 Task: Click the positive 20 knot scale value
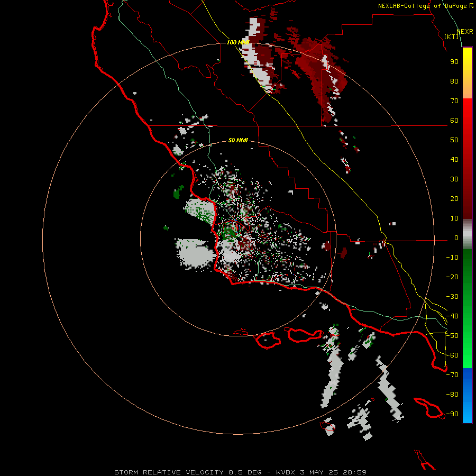454,198
